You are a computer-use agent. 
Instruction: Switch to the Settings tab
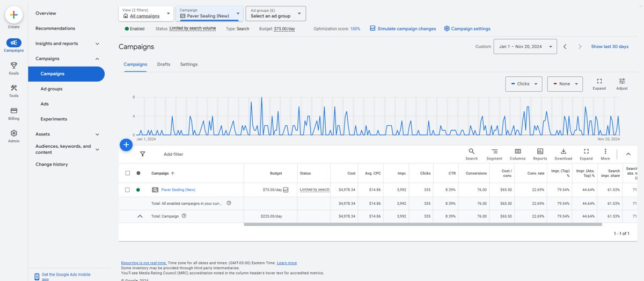point(189,64)
